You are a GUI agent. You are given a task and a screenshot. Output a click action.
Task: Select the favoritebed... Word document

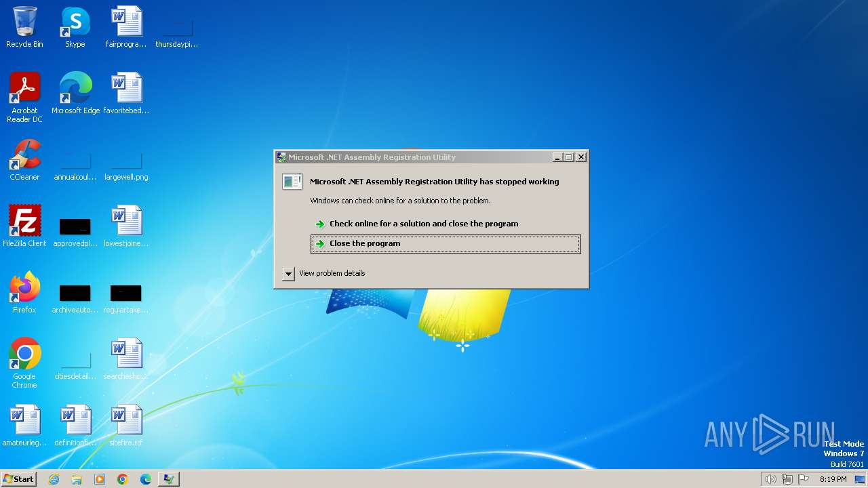coord(126,94)
